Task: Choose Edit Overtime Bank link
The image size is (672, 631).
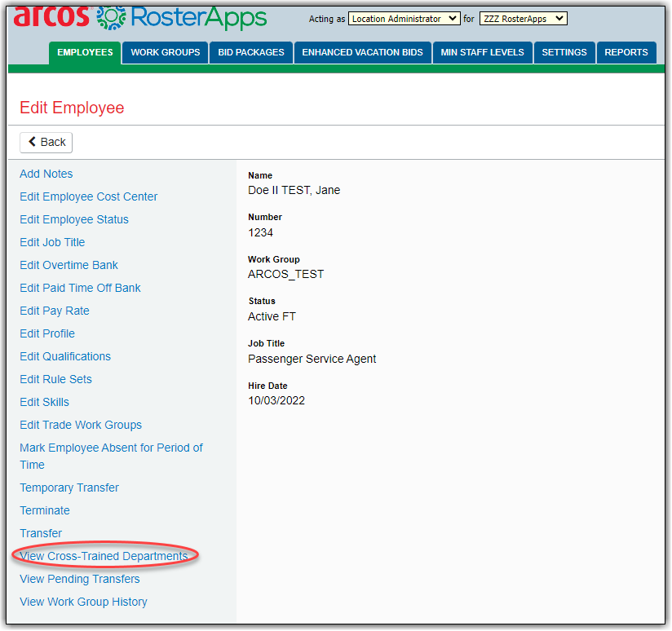Action: 69,265
